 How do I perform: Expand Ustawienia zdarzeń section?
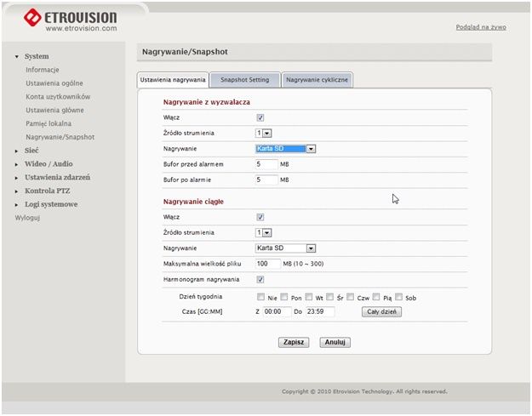click(x=17, y=178)
